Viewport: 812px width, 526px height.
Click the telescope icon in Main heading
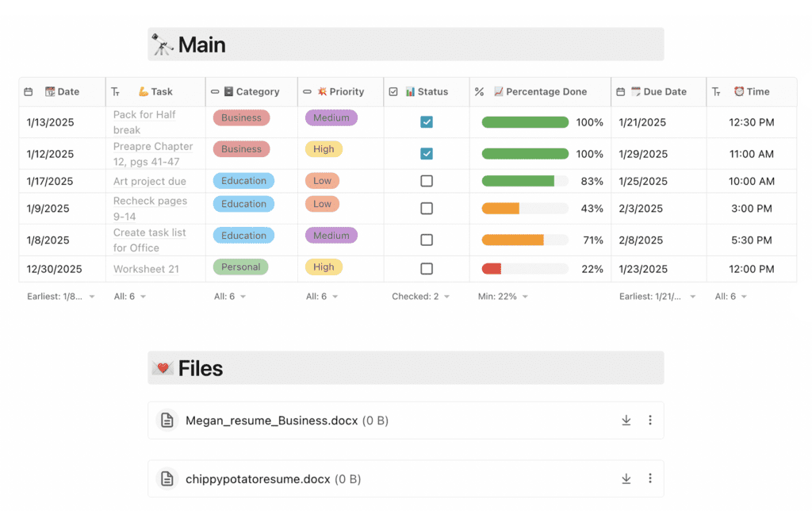point(163,45)
